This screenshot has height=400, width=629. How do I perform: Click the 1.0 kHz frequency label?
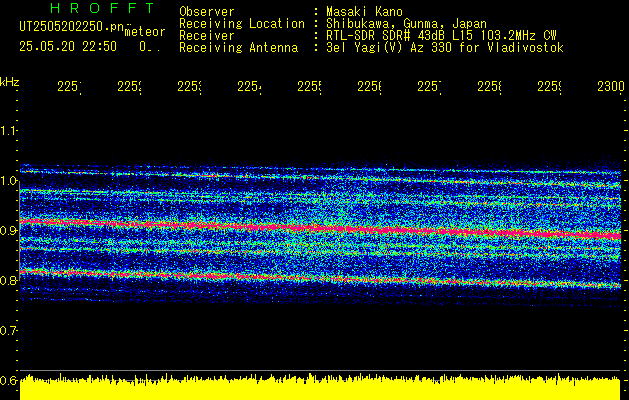8,181
